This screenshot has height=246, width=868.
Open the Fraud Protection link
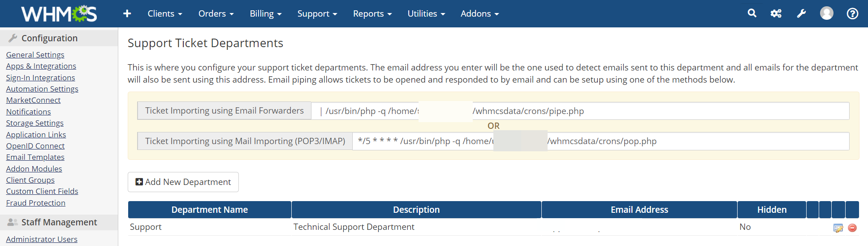click(35, 203)
